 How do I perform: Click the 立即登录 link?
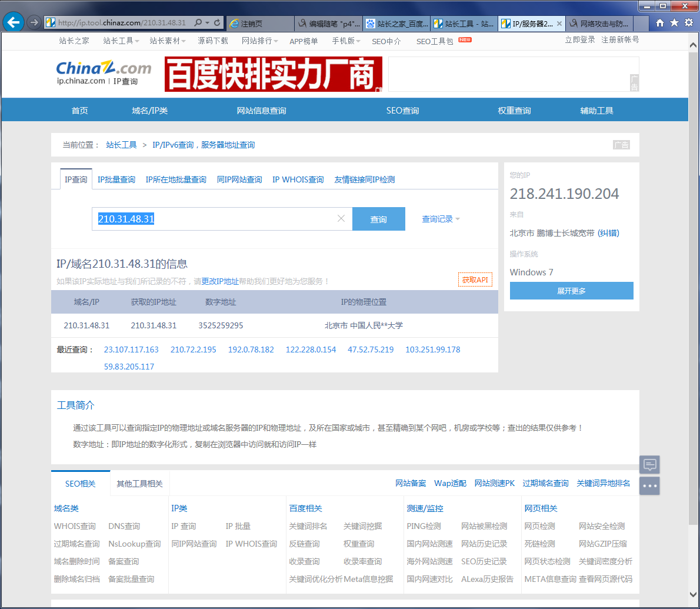click(x=580, y=39)
